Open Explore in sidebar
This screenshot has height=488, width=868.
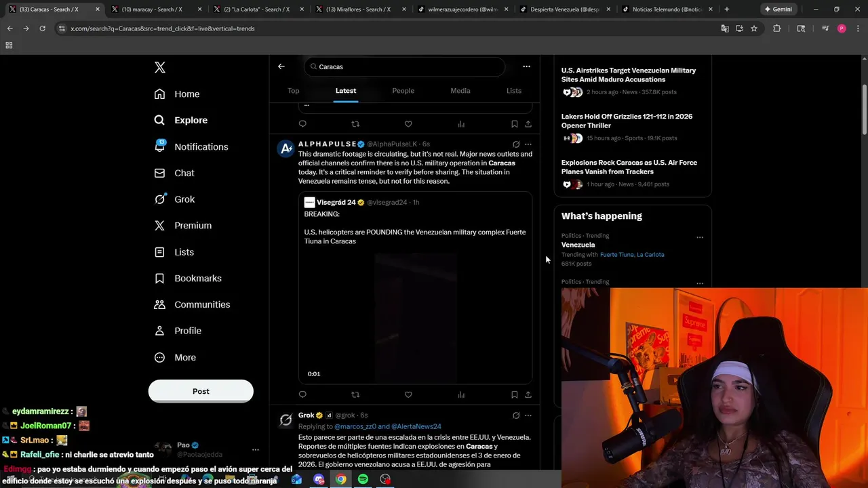181,120
